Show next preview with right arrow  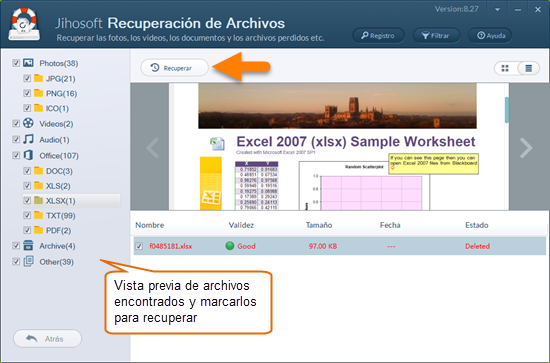point(526,148)
